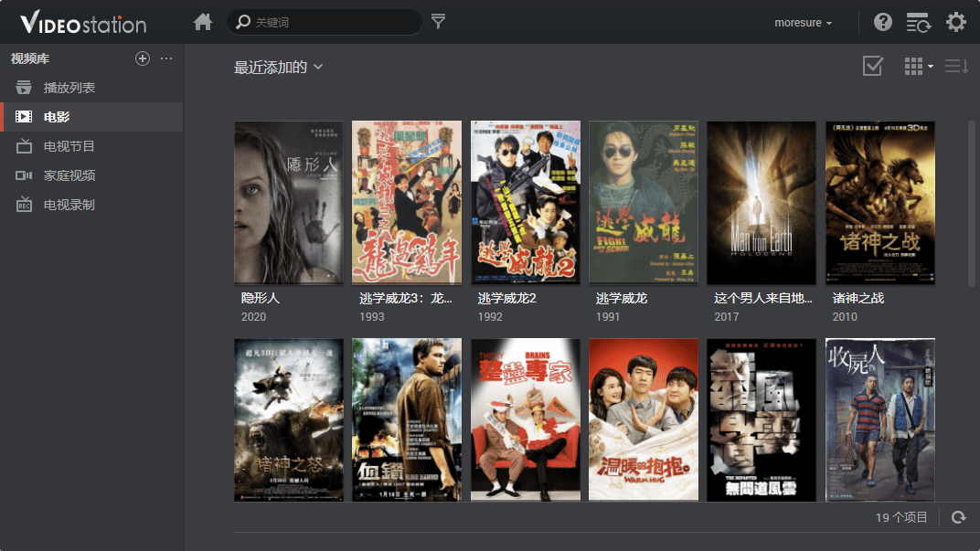
Task: Open the 隐形人 movie poster
Action: (288, 203)
